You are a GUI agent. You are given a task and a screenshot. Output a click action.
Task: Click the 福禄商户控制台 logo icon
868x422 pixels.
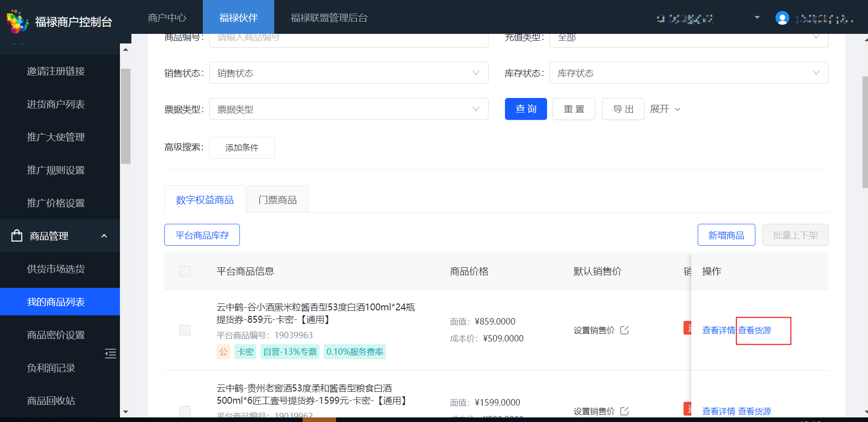(17, 22)
